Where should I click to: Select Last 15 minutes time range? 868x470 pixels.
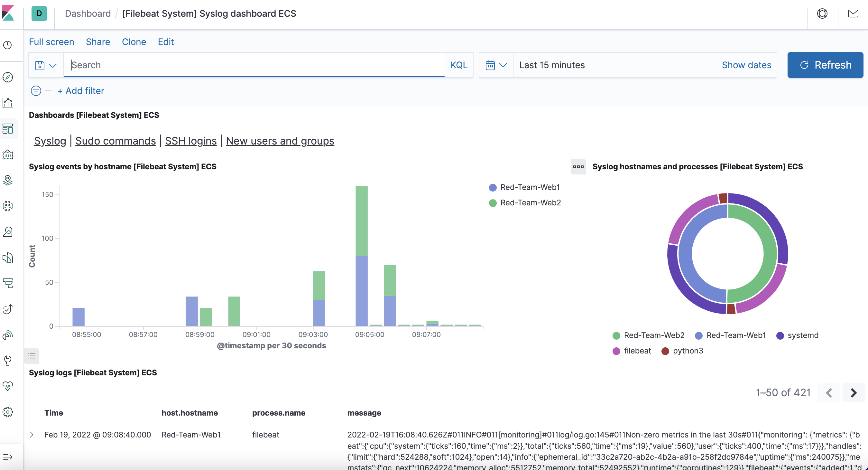[x=552, y=65]
